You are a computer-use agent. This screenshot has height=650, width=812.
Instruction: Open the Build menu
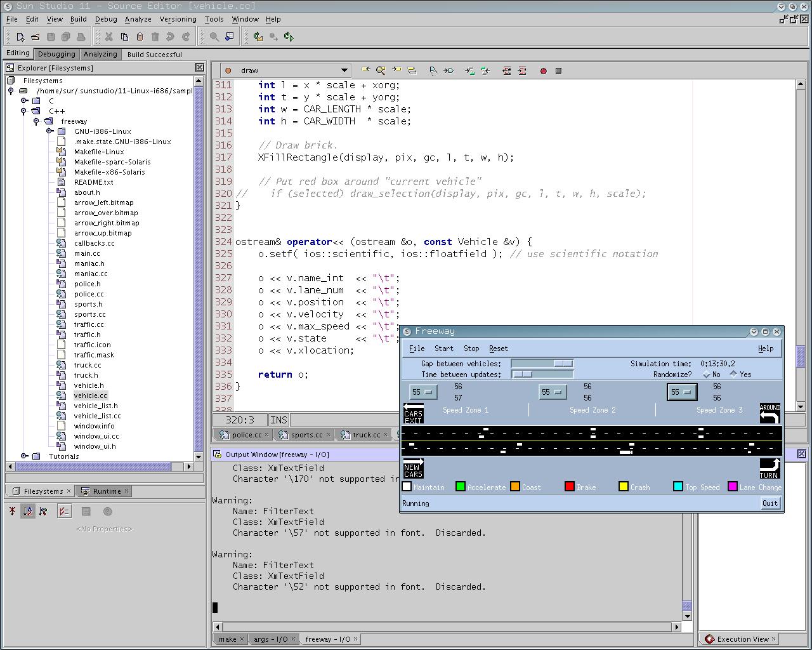[79, 19]
